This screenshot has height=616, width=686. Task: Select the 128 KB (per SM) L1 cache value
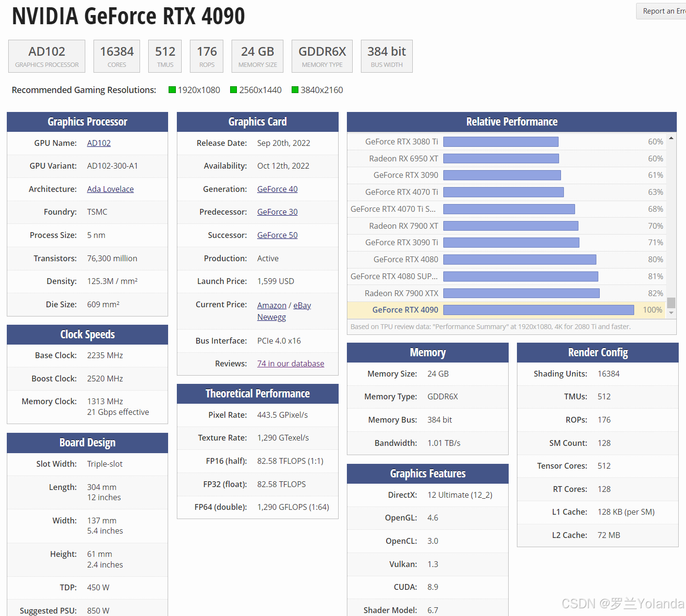[x=626, y=512]
